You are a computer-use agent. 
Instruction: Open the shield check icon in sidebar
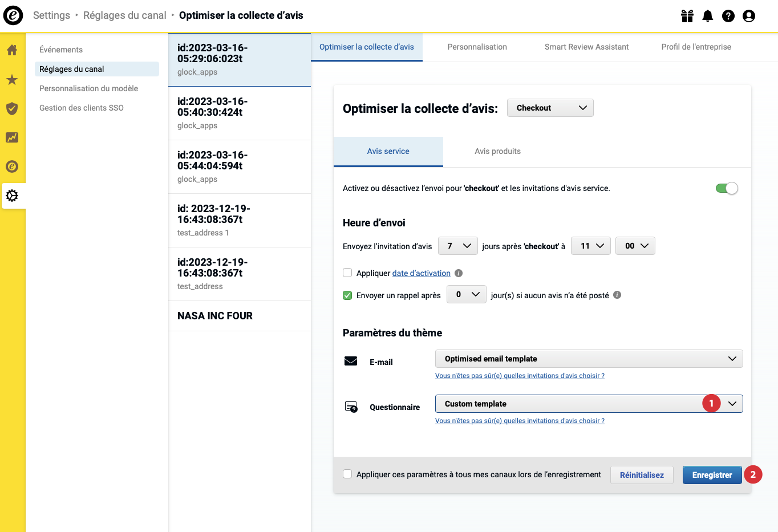(x=12, y=108)
